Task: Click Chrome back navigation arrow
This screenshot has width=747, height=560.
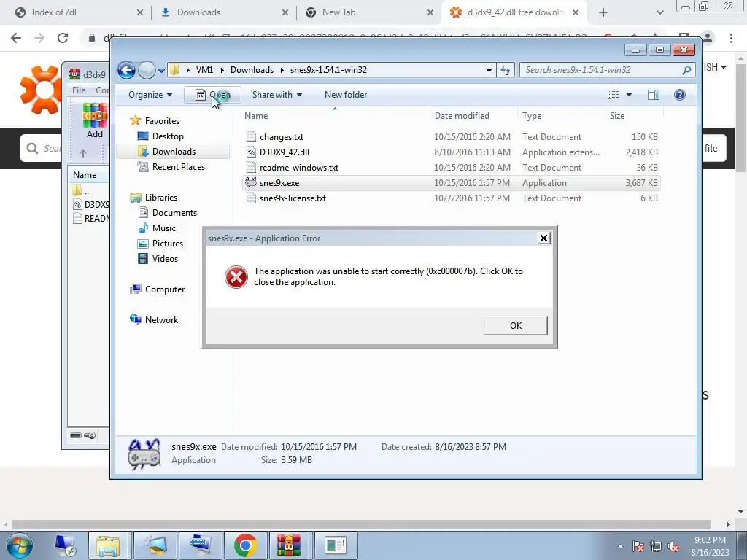Action: (x=16, y=38)
